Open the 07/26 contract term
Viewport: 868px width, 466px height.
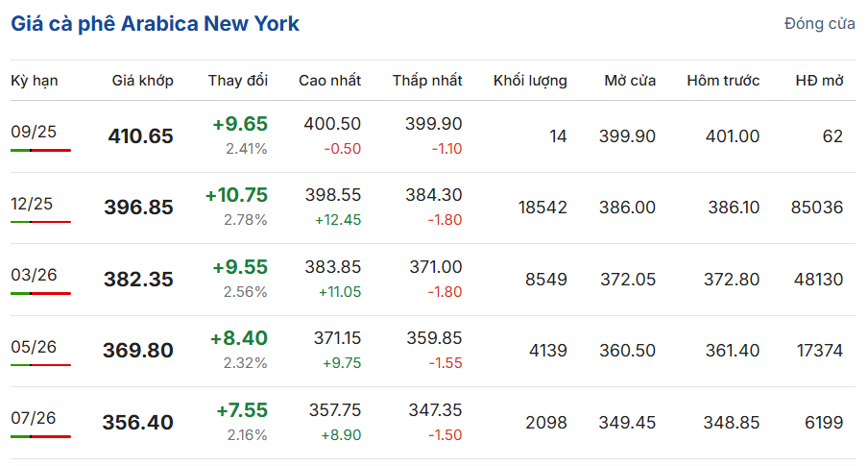(34, 418)
